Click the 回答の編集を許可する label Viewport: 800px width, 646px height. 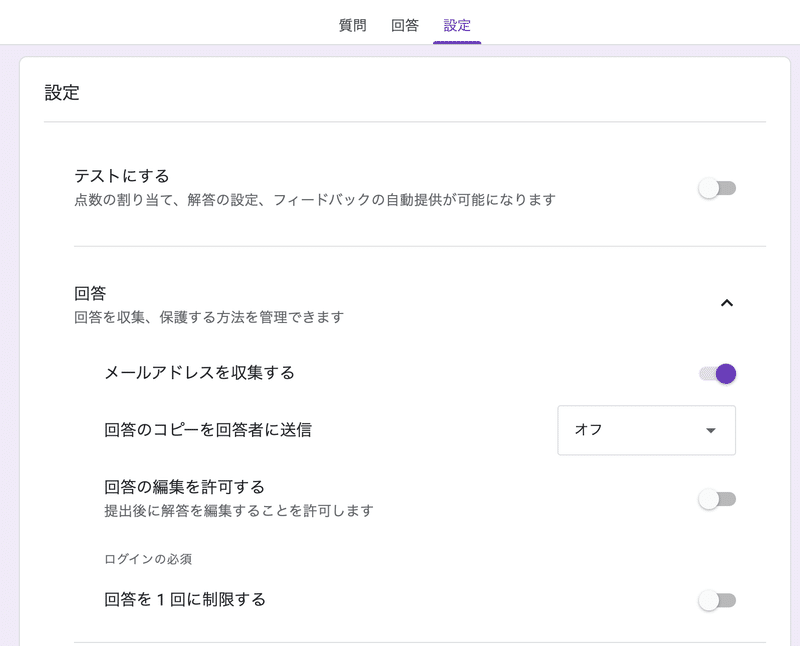(x=184, y=487)
